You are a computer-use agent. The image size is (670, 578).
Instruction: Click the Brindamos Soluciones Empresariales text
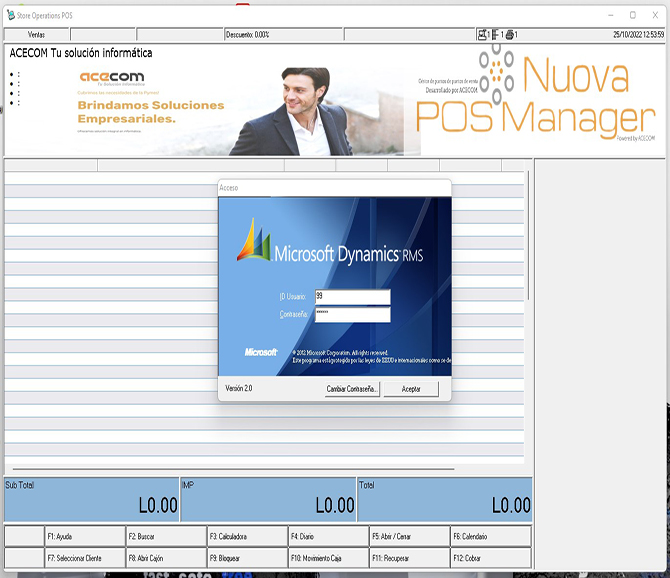click(x=151, y=112)
